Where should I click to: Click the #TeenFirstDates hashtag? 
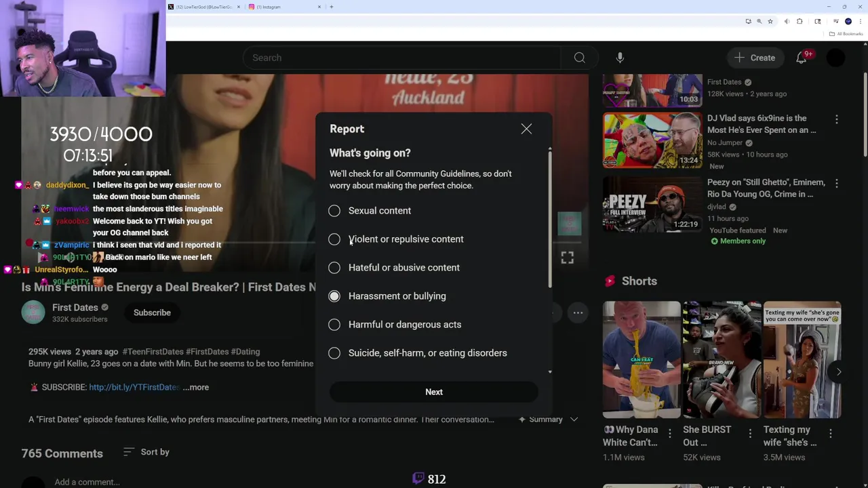coord(153,352)
